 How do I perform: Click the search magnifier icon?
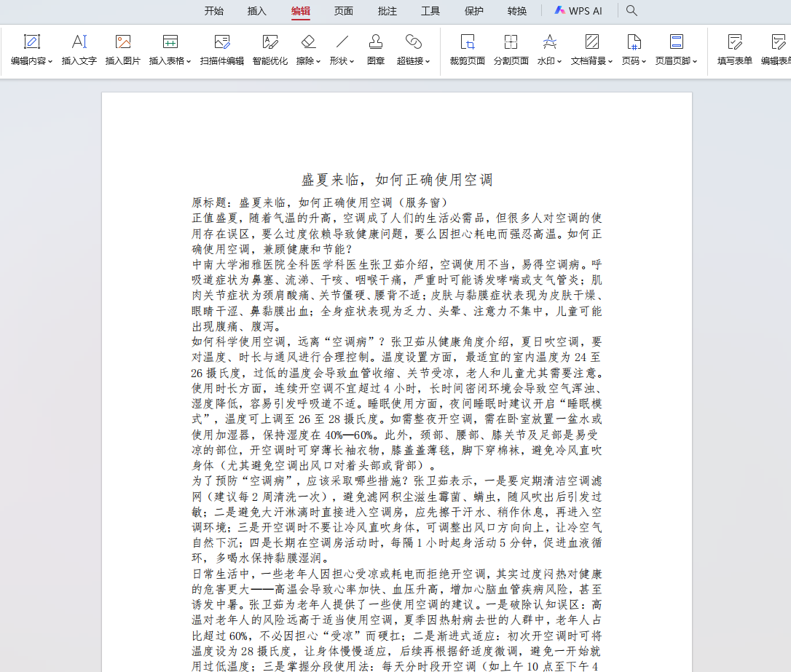pyautogui.click(x=631, y=11)
